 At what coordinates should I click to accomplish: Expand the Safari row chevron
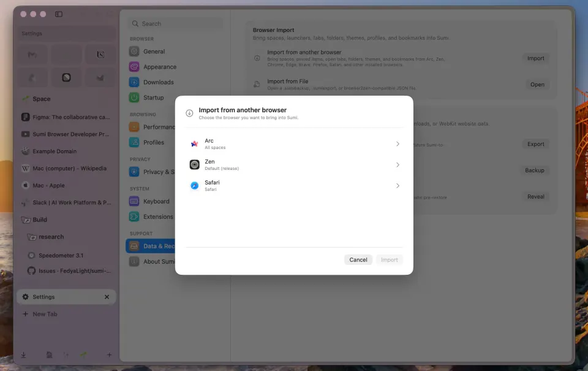[x=398, y=185]
